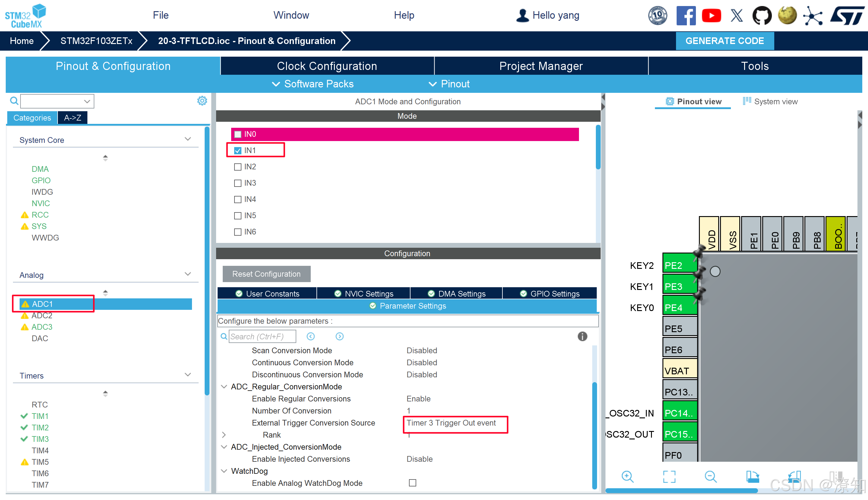The image size is (868, 500).
Task: Uncheck the IN1 channel checkbox
Action: (237, 150)
